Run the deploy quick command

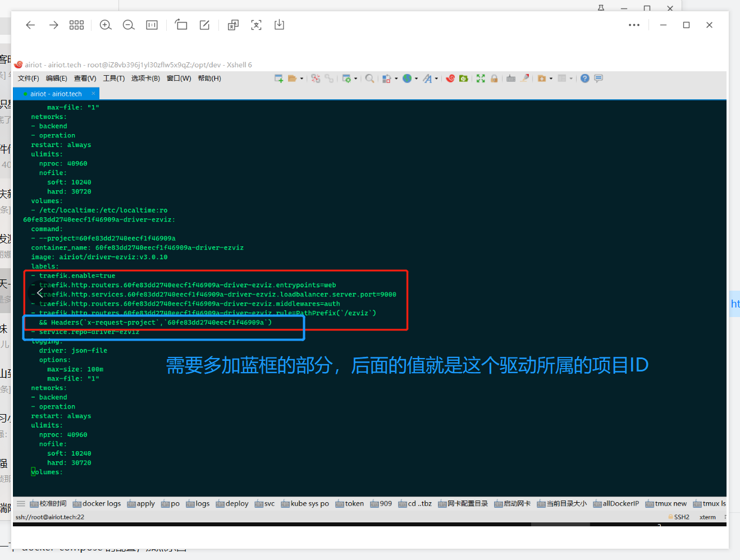coord(232,503)
